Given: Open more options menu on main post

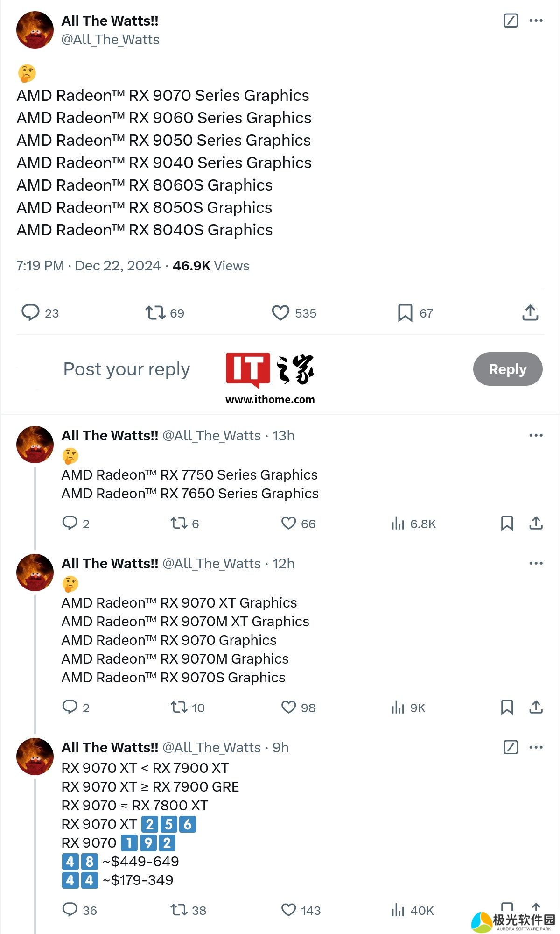Looking at the screenshot, I should 536,21.
